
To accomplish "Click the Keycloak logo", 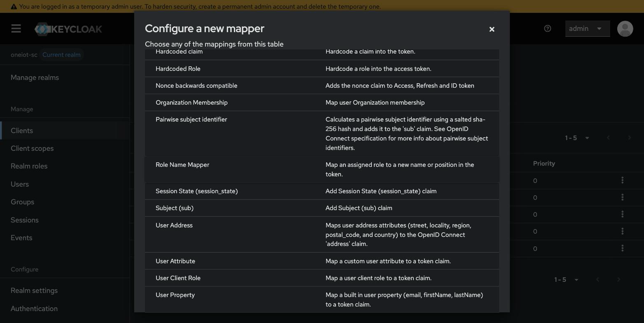I will 68,29.
